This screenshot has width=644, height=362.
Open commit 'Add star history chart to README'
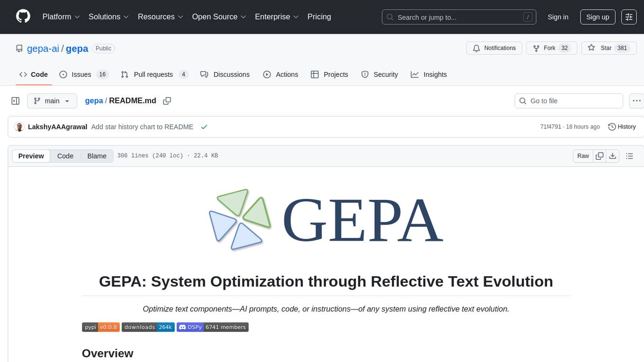142,127
